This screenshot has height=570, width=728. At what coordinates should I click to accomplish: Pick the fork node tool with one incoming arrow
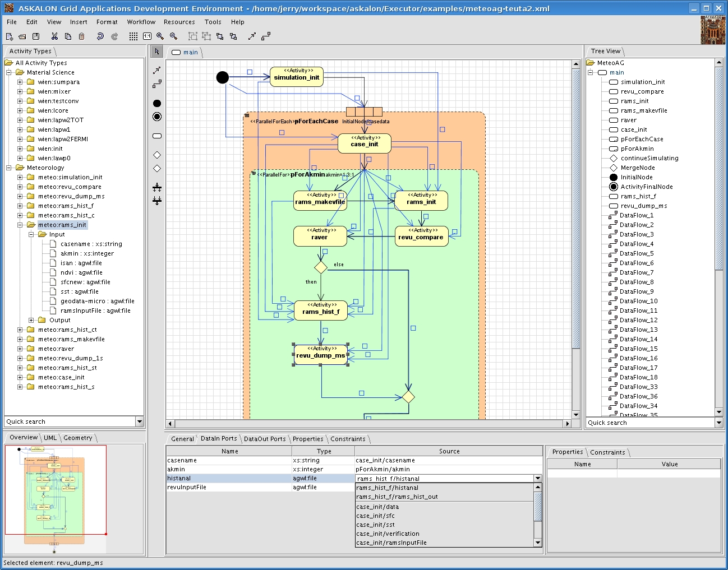(x=157, y=187)
